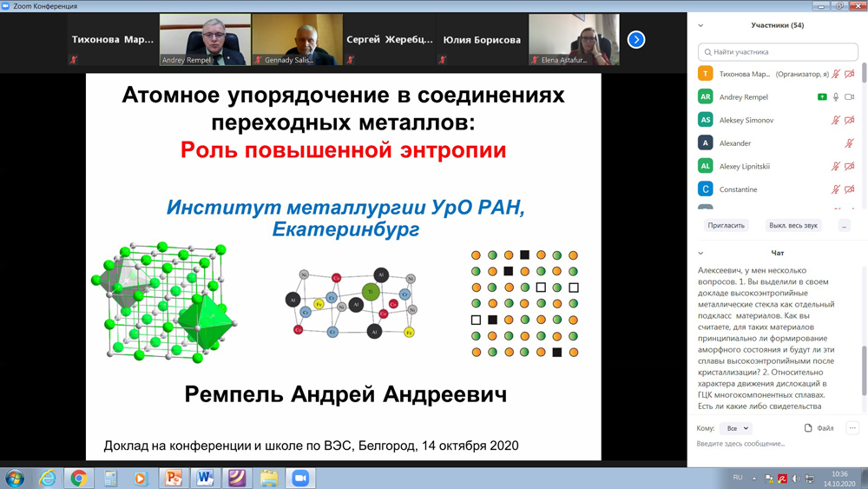Screen dimensions: 868x489
Task: Open chat more options (three dots)
Action: (x=852, y=428)
